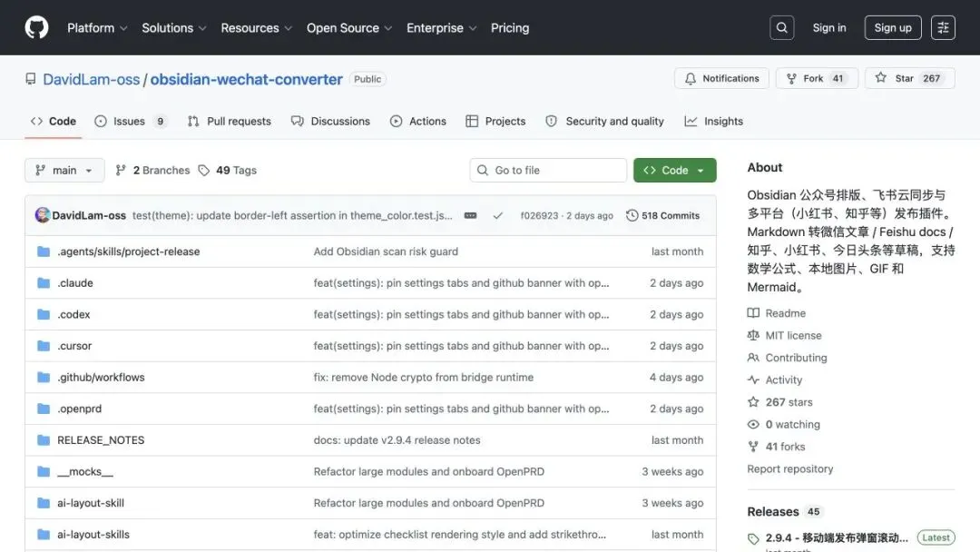Open the Security and quality tab

pos(604,122)
